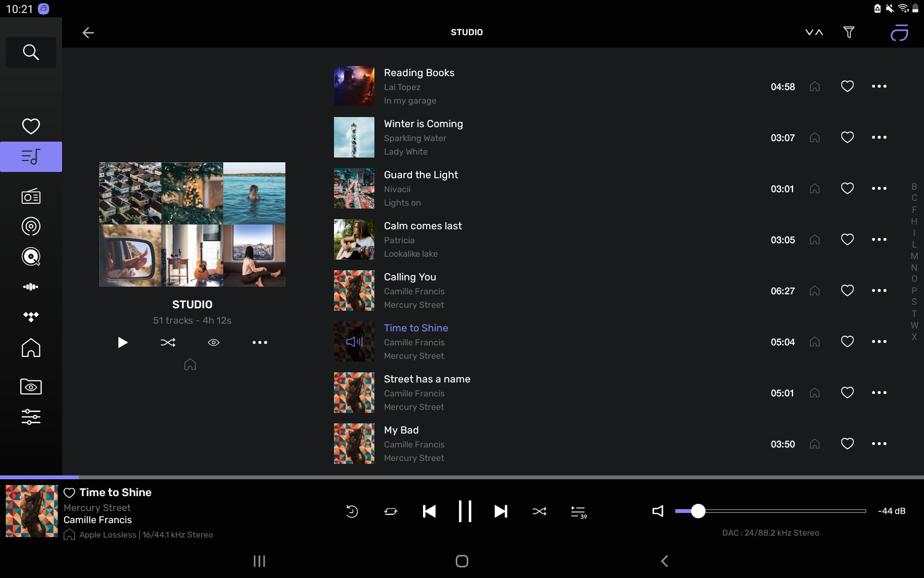Tap the Android home button
This screenshot has height=578, width=924.
pos(462,561)
